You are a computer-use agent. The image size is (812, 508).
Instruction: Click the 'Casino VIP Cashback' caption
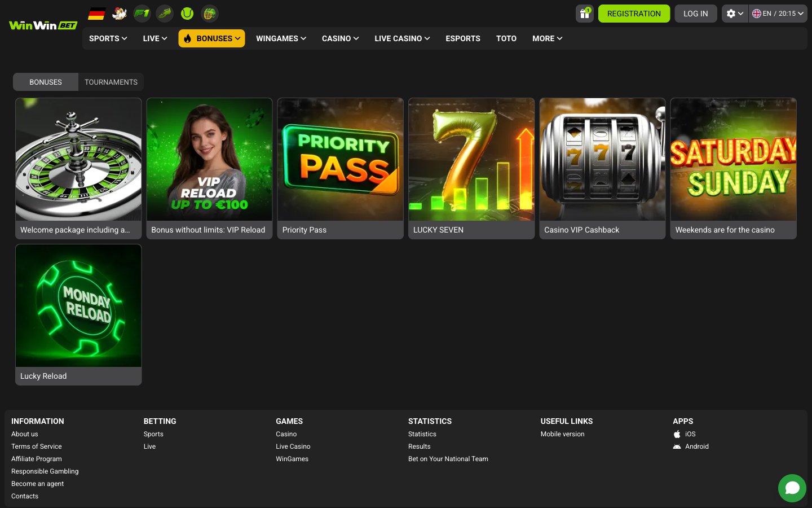(x=581, y=230)
